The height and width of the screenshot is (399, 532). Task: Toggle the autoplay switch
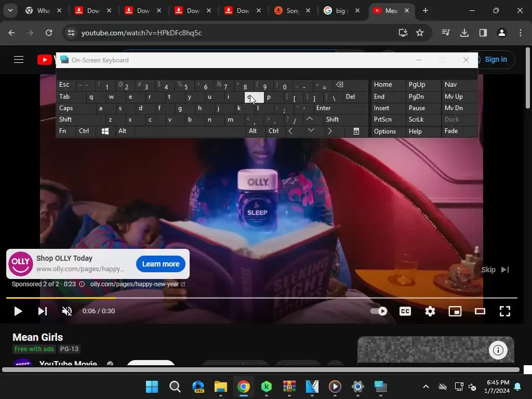[379, 311]
